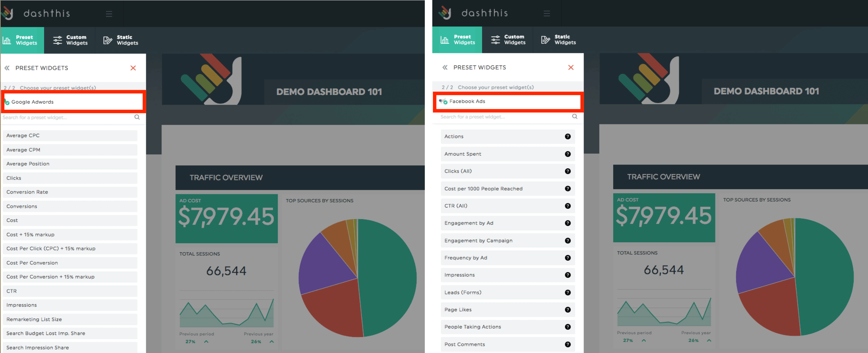Image resolution: width=868 pixels, height=353 pixels.
Task: Select the plain Cost widget
Action: [70, 220]
